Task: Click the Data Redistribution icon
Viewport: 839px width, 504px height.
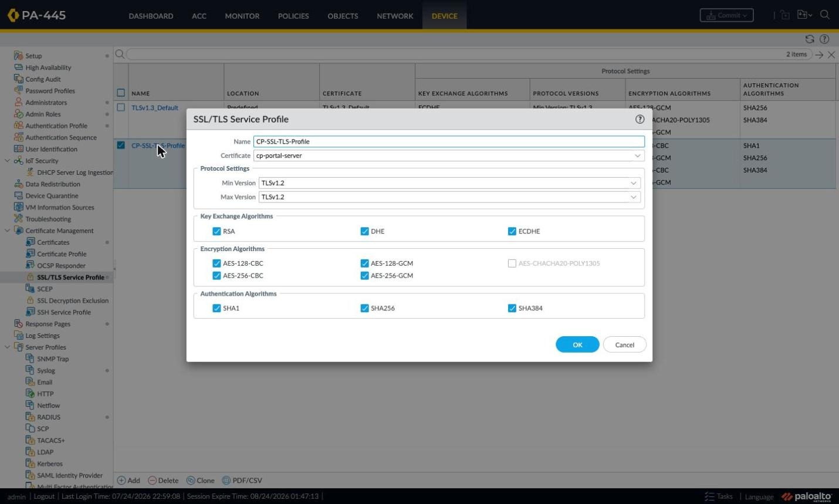Action: [18, 184]
